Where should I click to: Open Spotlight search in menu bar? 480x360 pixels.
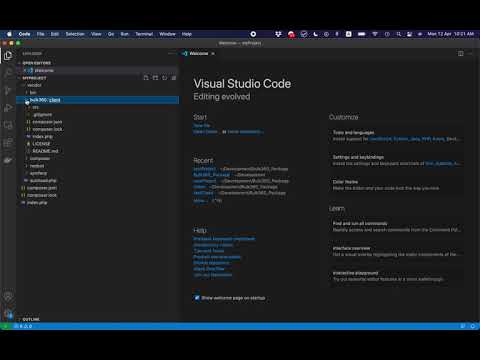pos(399,34)
